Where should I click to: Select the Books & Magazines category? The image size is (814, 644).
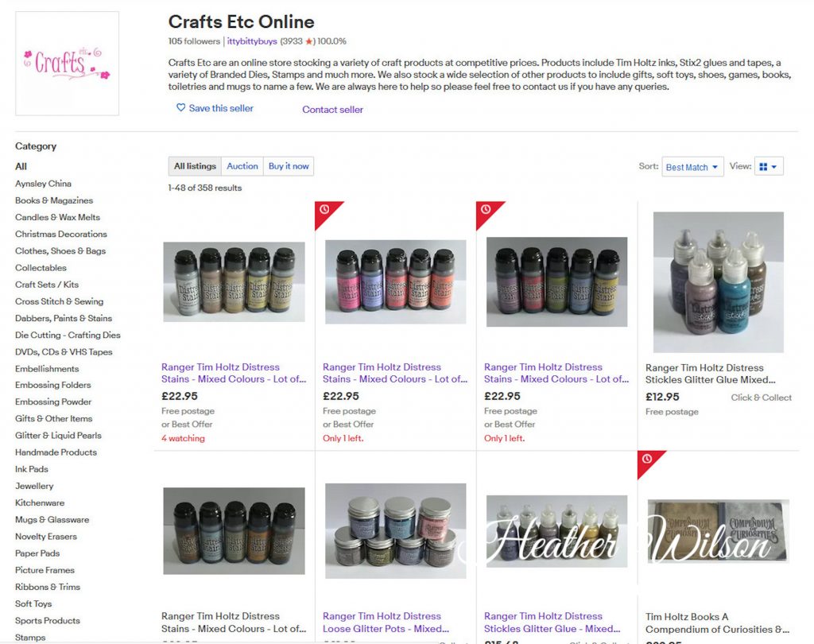coord(54,200)
